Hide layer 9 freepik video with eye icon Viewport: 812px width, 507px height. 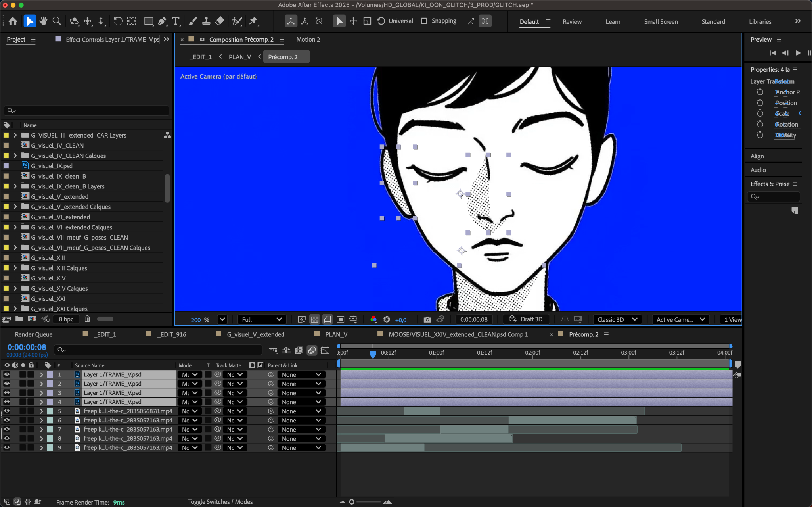point(7,447)
